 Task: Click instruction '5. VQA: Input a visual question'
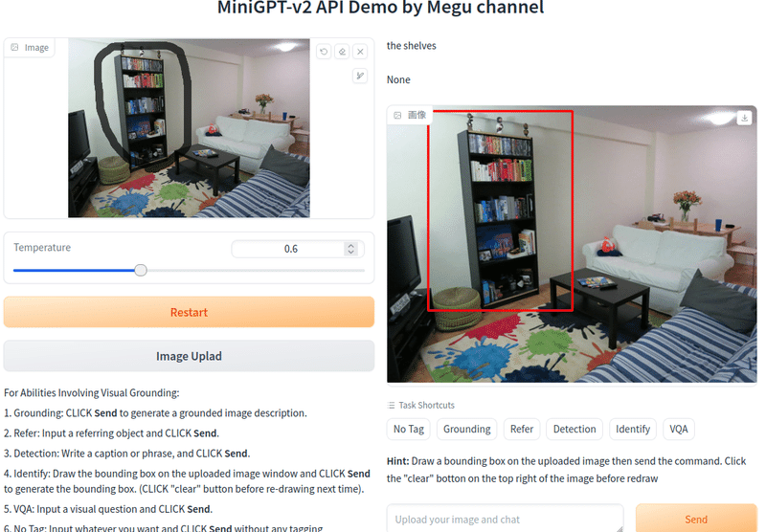click(x=108, y=509)
